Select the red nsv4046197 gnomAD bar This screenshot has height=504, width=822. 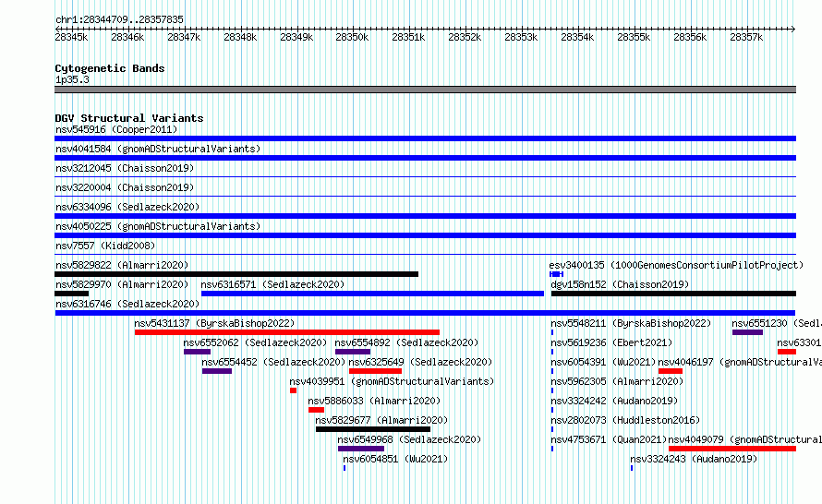pyautogui.click(x=671, y=371)
